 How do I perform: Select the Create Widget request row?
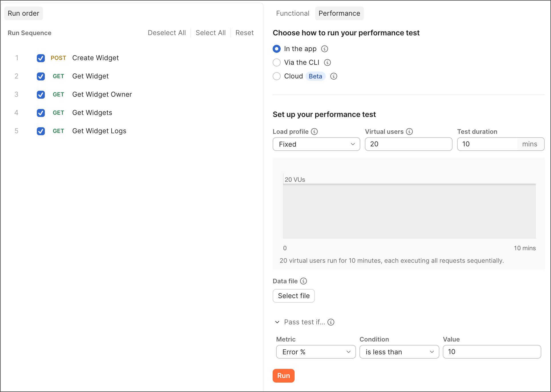pyautogui.click(x=131, y=58)
